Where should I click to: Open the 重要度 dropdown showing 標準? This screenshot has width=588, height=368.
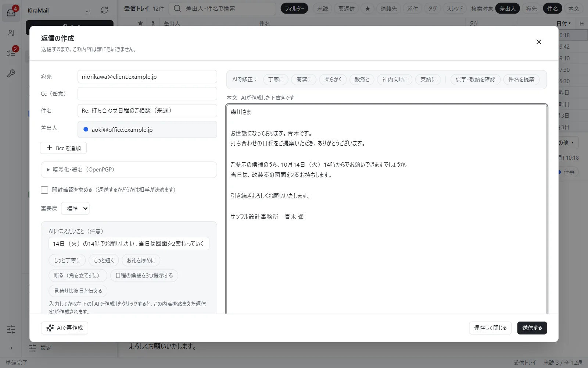[x=75, y=208]
